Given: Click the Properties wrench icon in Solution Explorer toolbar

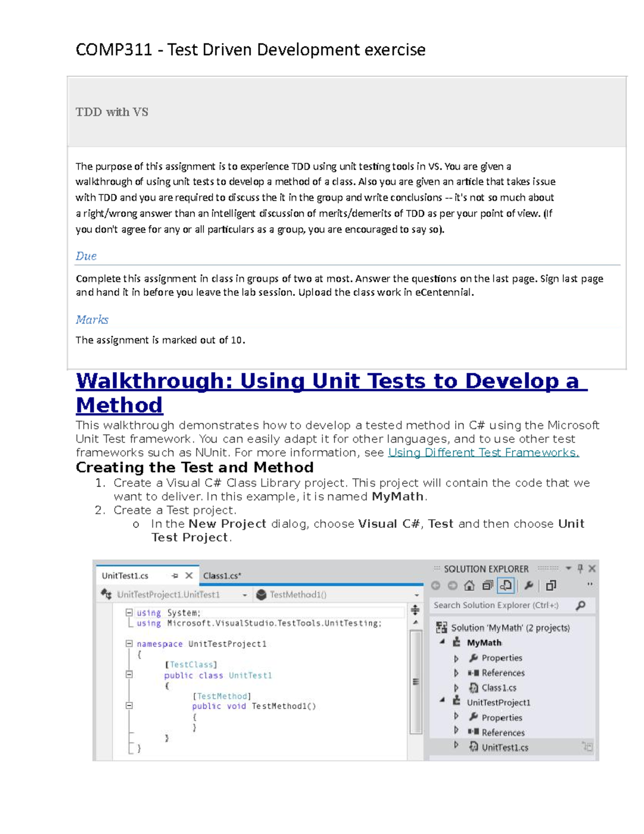Looking at the screenshot, I should tap(529, 585).
